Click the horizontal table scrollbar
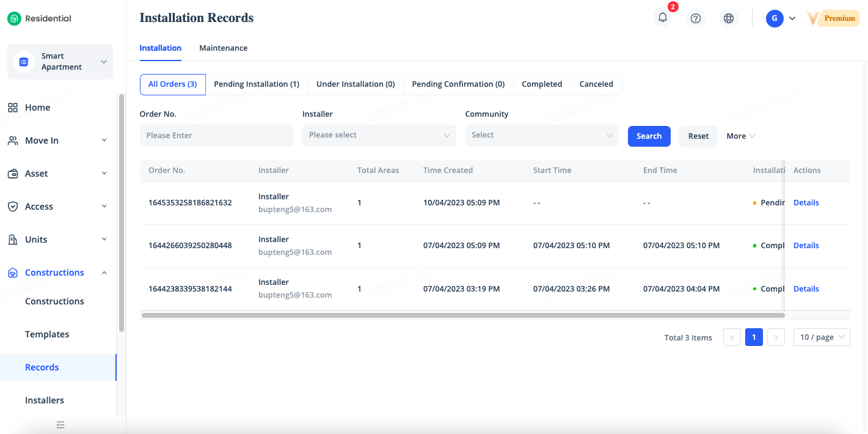The width and height of the screenshot is (868, 434). pos(462,315)
